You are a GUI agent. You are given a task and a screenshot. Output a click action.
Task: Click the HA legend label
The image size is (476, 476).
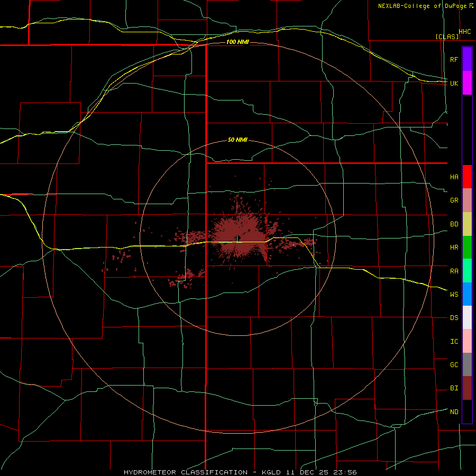point(454,177)
